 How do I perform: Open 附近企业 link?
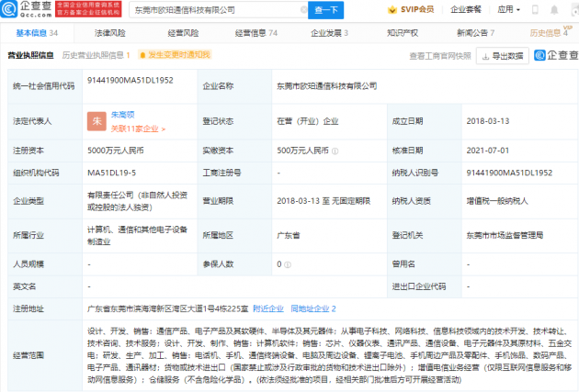[x=268, y=309]
